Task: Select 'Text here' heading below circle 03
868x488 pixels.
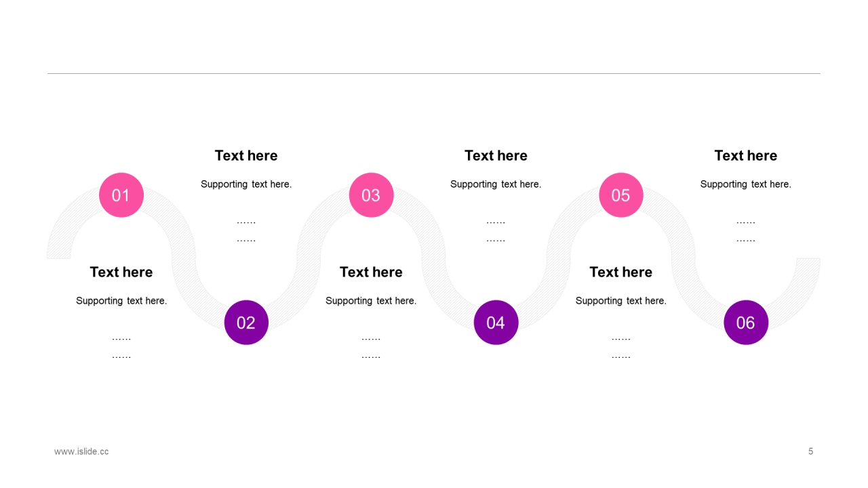Action: pos(371,272)
